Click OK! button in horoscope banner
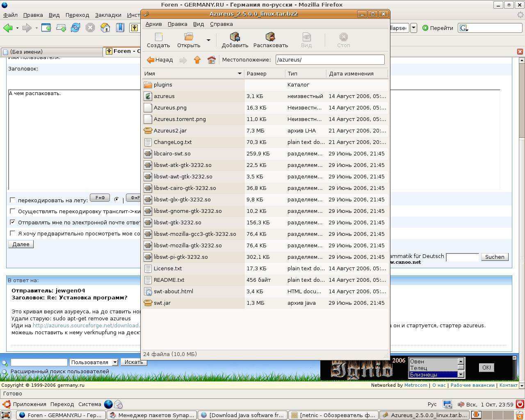The height and width of the screenshot is (420, 525). [x=486, y=367]
